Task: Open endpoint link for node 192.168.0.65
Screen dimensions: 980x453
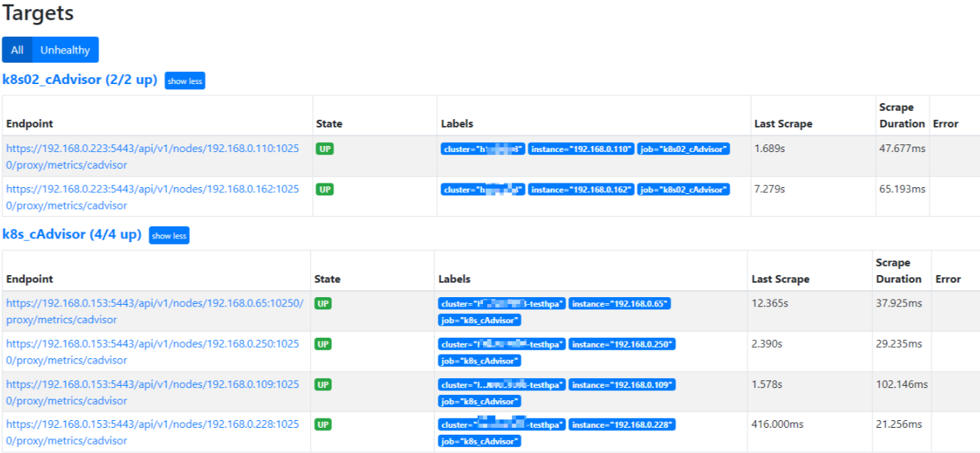Action: (x=155, y=312)
